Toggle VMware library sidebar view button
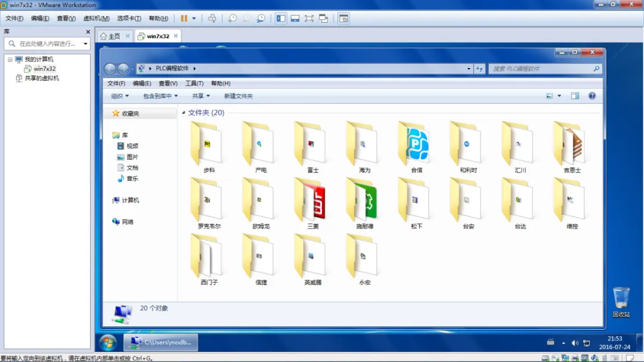 pos(281,18)
